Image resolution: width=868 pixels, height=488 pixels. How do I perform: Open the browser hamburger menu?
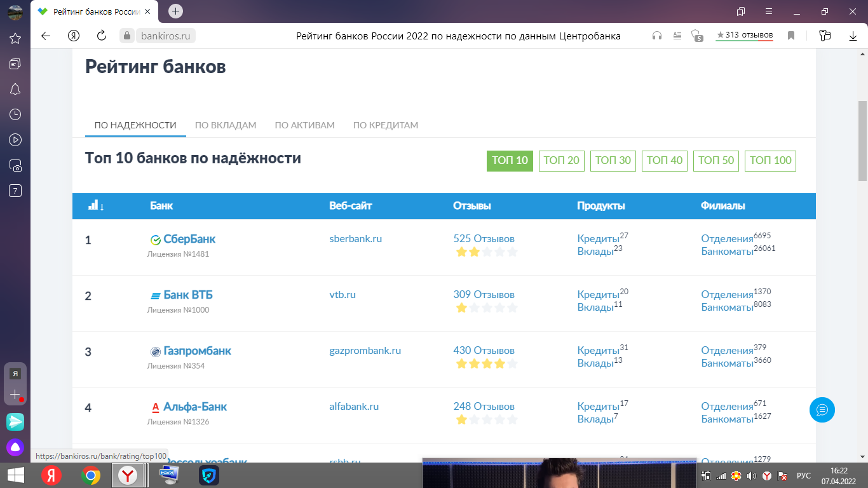(x=769, y=11)
